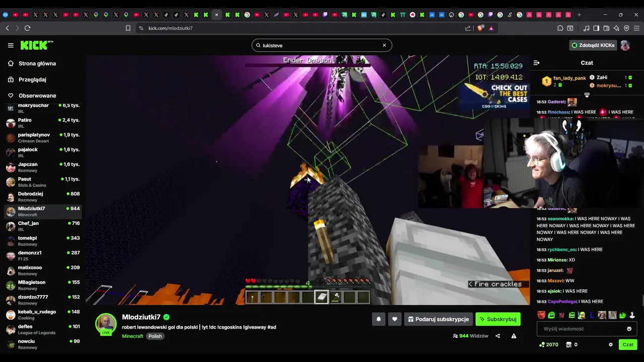
Task: Open Chef_jan channel in sidebar
Action: coord(43,226)
